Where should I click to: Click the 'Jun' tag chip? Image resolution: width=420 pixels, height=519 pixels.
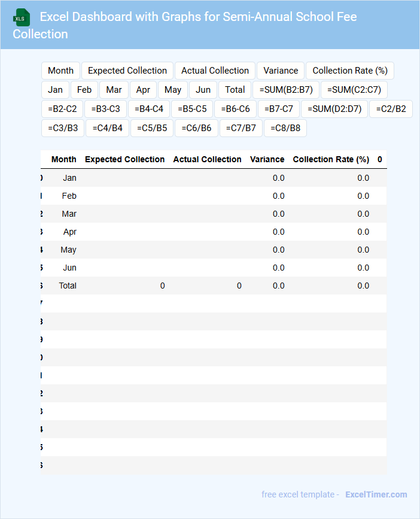(203, 90)
